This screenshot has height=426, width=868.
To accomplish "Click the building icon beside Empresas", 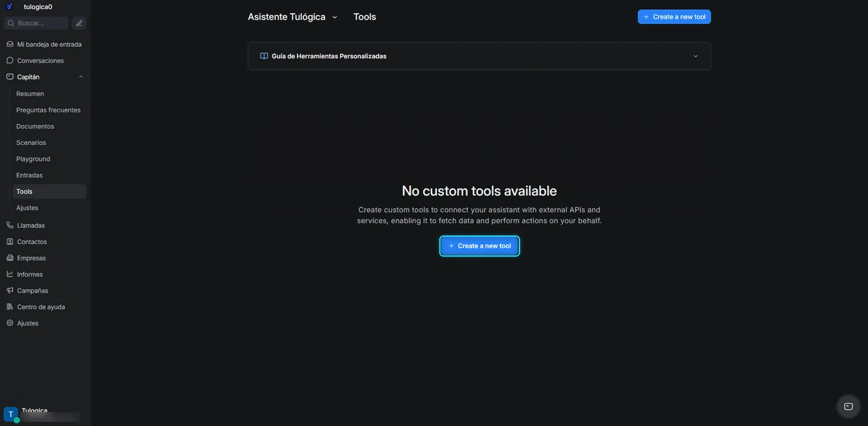I will [10, 257].
